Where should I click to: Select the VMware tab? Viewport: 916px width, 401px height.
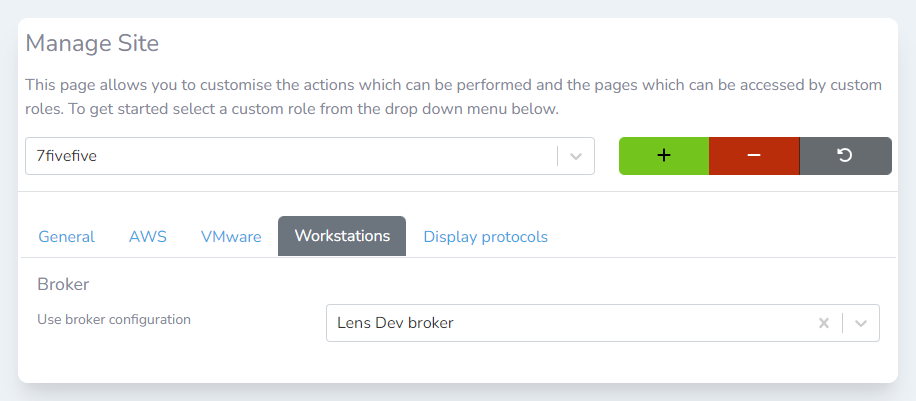coord(231,237)
